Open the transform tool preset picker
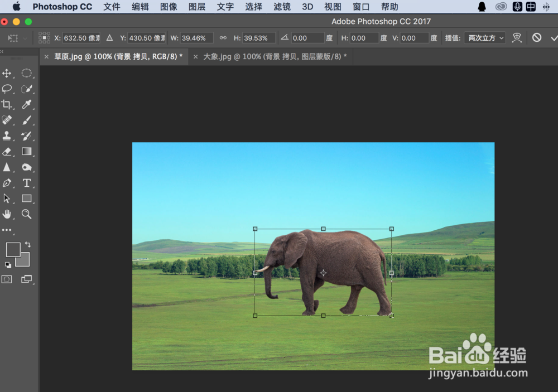This screenshot has height=392, width=558. click(x=17, y=38)
